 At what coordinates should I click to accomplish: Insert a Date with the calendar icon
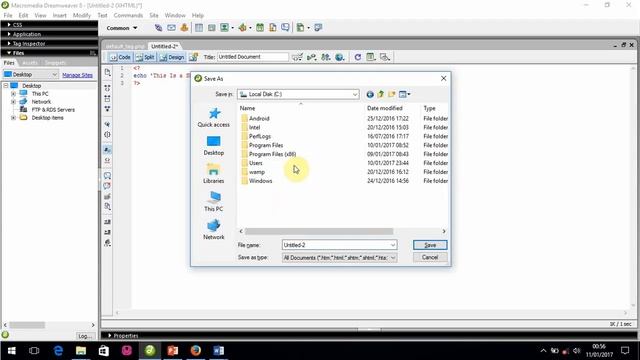tap(260, 28)
